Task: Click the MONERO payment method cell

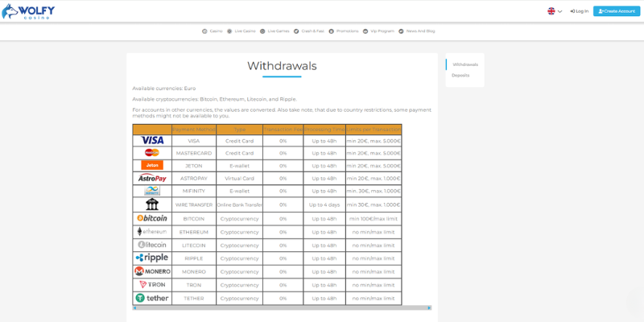Action: tap(194, 271)
